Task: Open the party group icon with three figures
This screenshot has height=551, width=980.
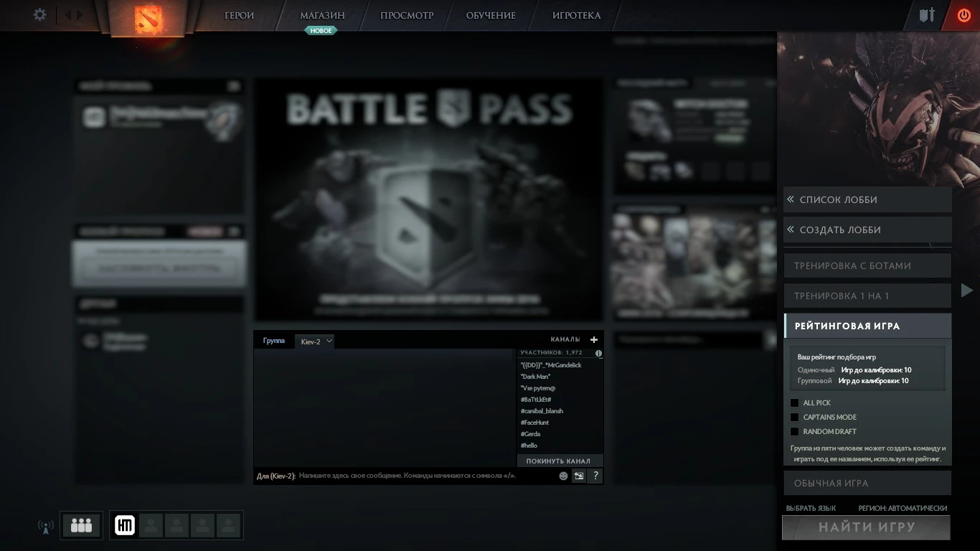Action: 82,526
